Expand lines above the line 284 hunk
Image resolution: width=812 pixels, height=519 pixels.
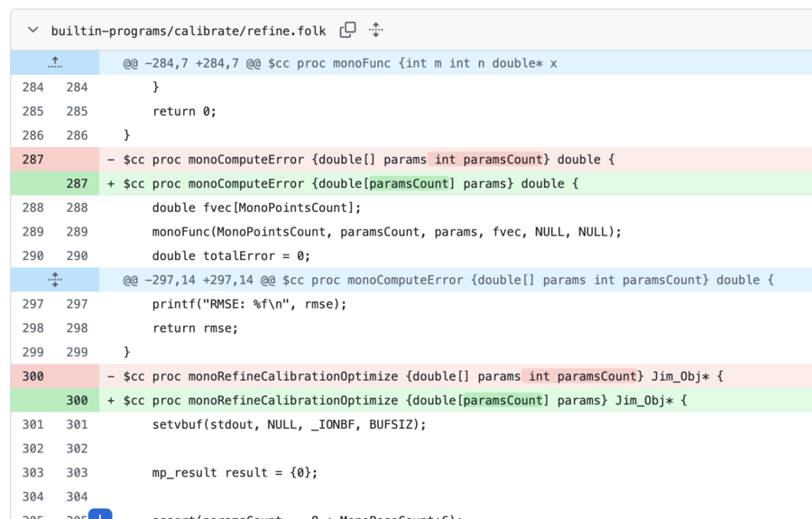pyautogui.click(x=55, y=62)
